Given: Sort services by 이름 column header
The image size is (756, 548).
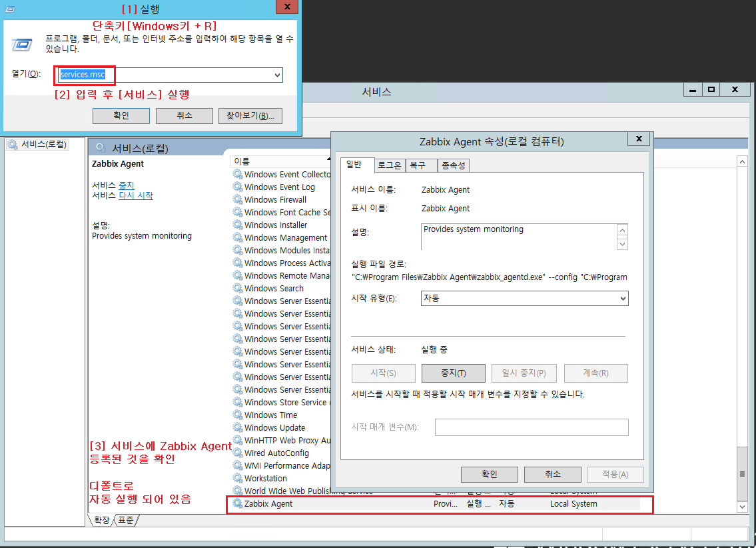Looking at the screenshot, I should [x=280, y=161].
